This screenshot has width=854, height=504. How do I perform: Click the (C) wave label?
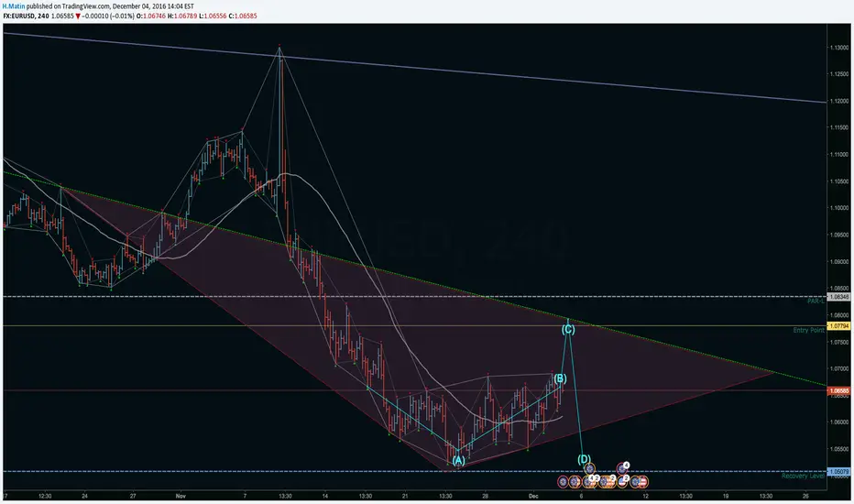coord(567,329)
